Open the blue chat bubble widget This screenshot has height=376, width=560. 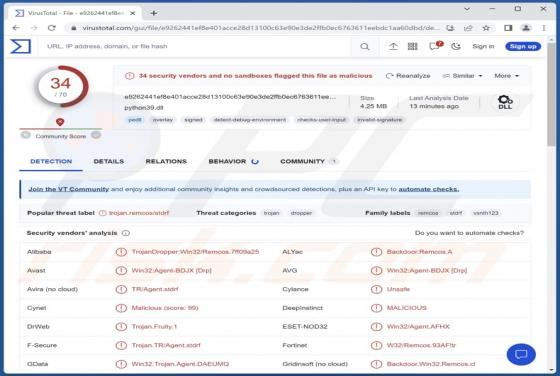click(x=521, y=354)
